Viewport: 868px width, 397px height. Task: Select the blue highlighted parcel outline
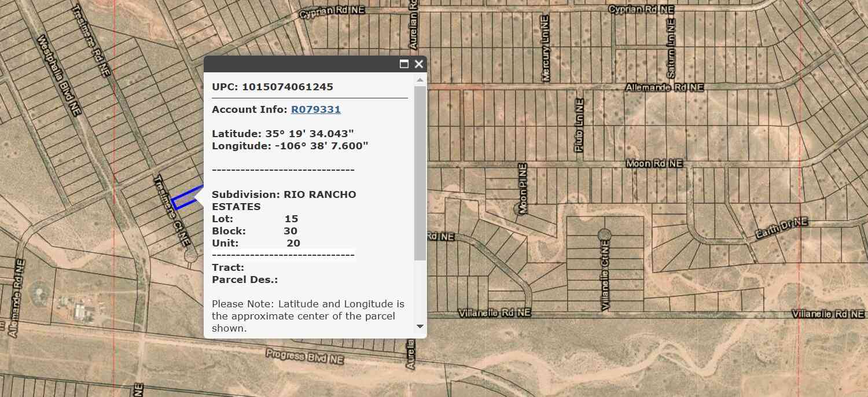187,198
